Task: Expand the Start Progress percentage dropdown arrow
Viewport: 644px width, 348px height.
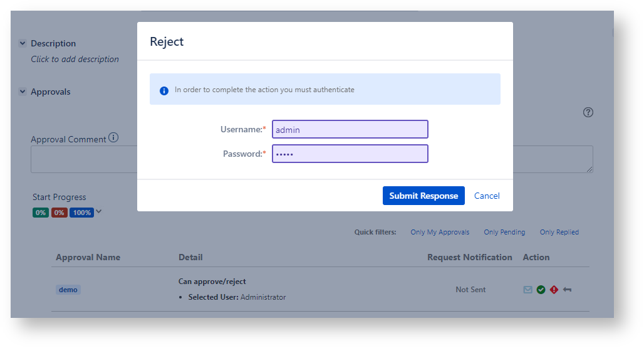Action: tap(99, 212)
